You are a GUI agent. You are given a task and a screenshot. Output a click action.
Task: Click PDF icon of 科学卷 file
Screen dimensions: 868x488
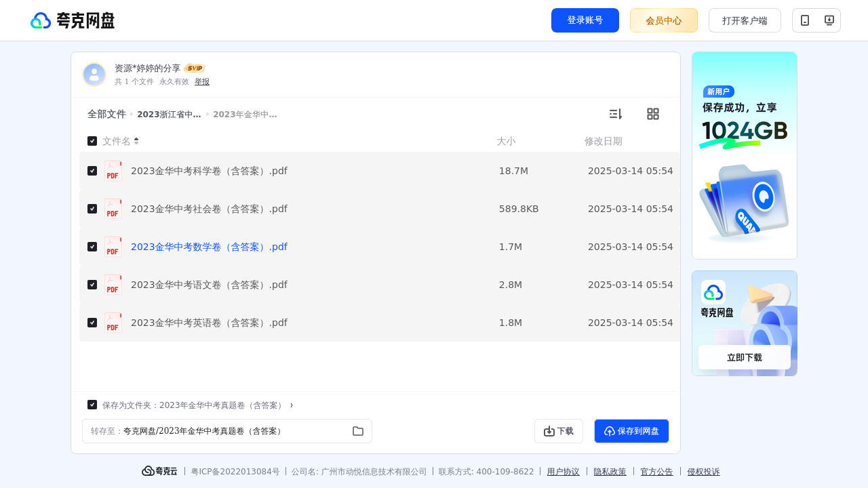[113, 171]
